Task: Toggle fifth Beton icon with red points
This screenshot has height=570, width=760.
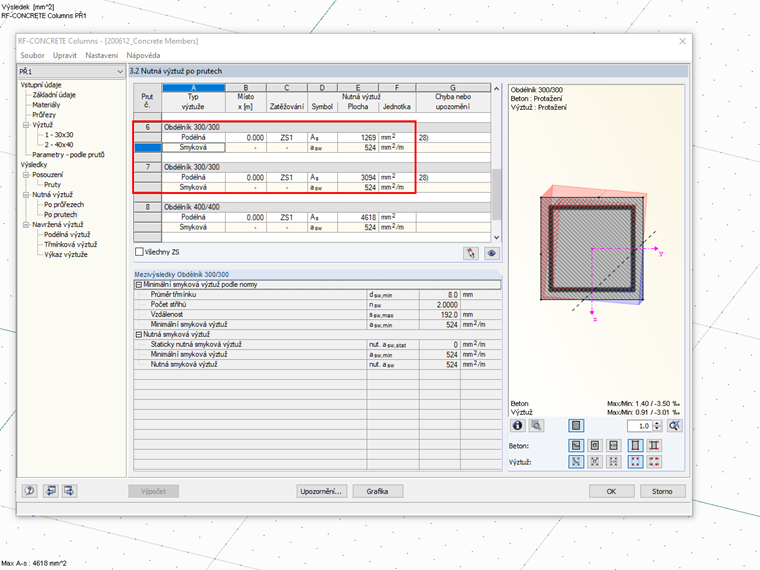Action: (x=654, y=445)
